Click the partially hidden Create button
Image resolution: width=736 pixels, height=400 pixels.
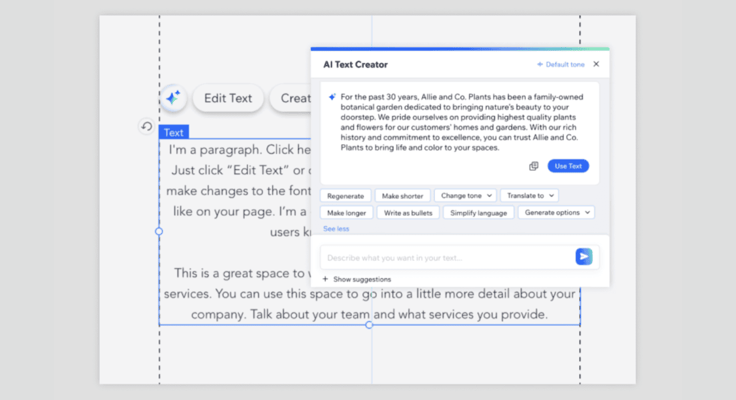tap(291, 98)
